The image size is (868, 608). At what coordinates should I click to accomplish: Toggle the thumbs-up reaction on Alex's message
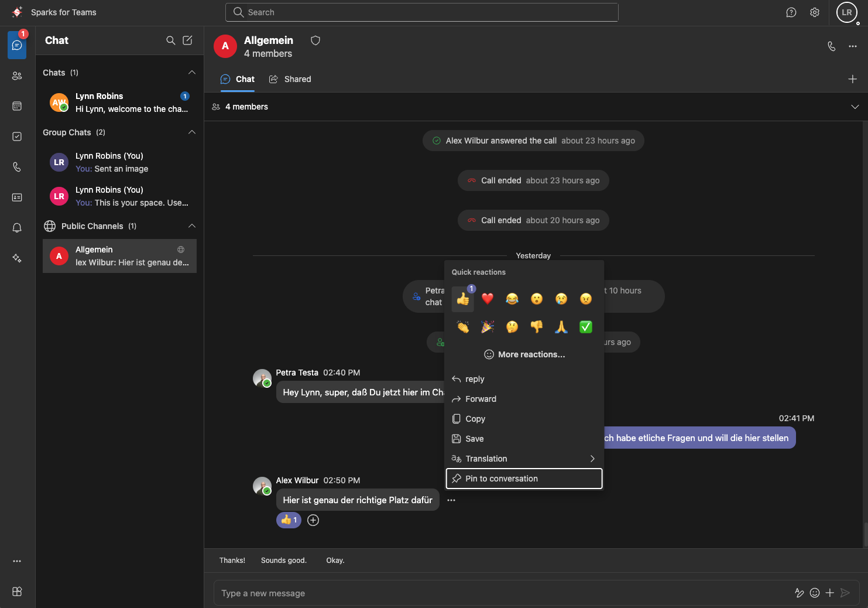(x=288, y=520)
